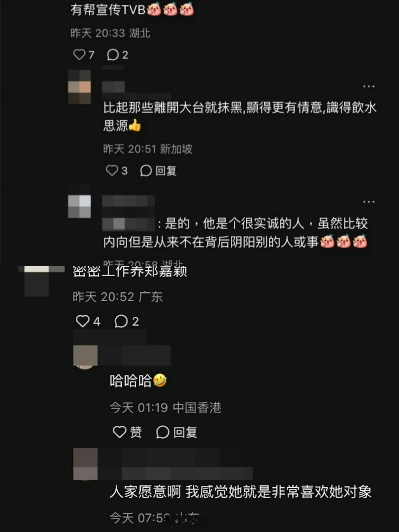
Task: Click 回复 text under Hong Kong reply
Action: pyautogui.click(x=185, y=432)
